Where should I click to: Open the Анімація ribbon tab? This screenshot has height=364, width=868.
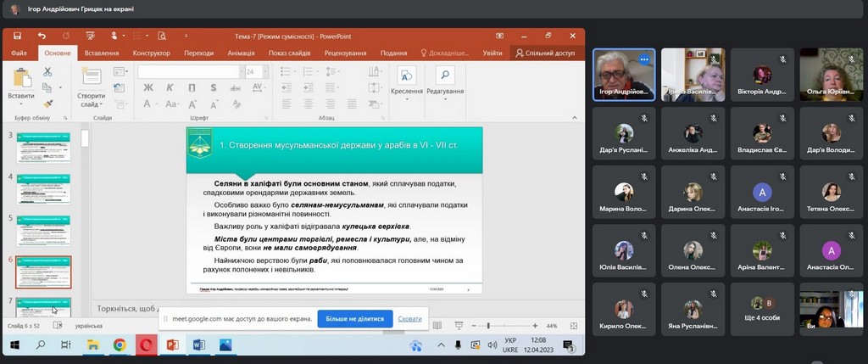tap(241, 53)
